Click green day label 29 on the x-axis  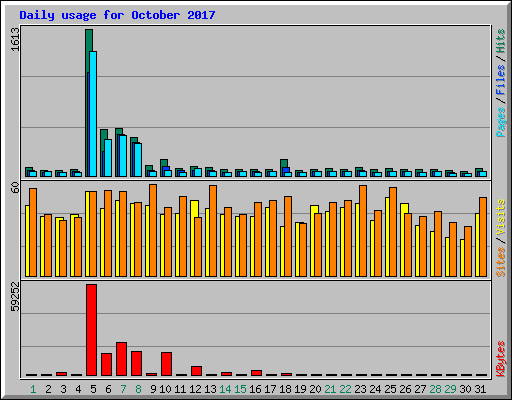450,389
